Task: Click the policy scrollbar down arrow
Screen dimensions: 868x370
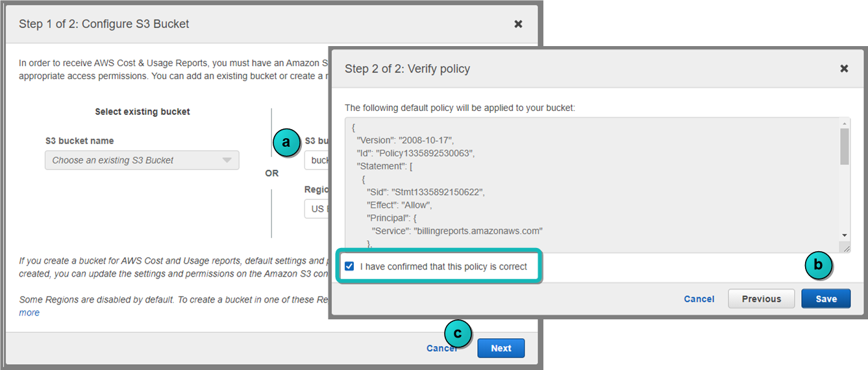Action: point(844,235)
